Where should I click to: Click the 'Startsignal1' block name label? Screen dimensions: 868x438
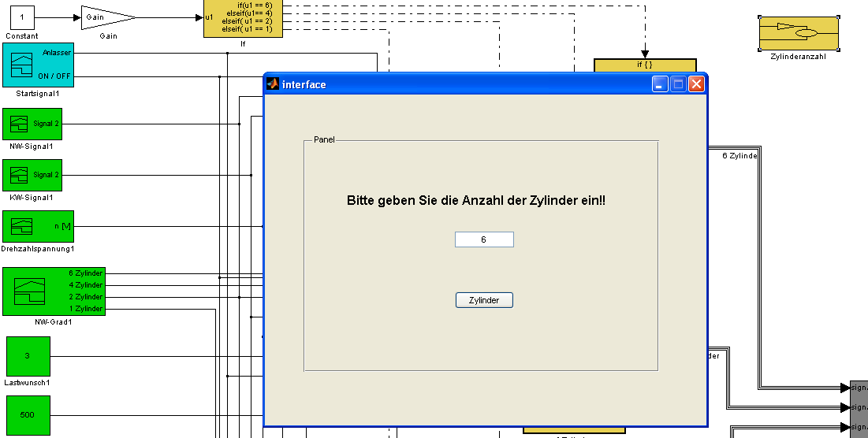(38, 94)
